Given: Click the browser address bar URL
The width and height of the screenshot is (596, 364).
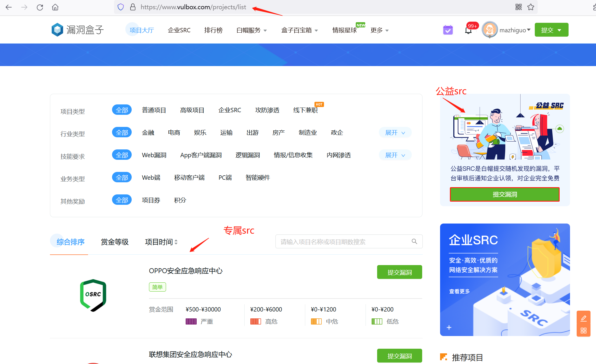Looking at the screenshot, I should coord(193,7).
